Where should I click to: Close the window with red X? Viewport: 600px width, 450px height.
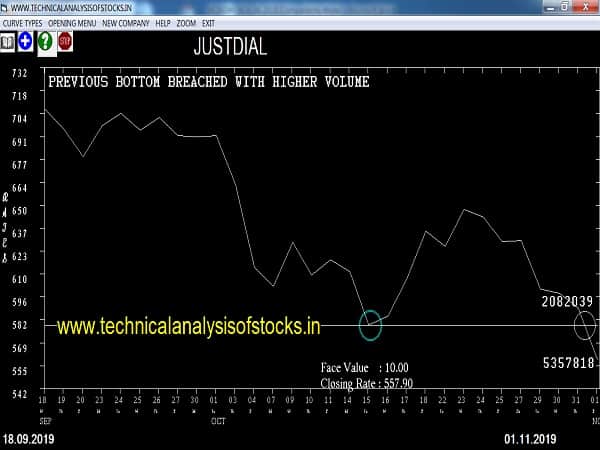tap(587, 7)
